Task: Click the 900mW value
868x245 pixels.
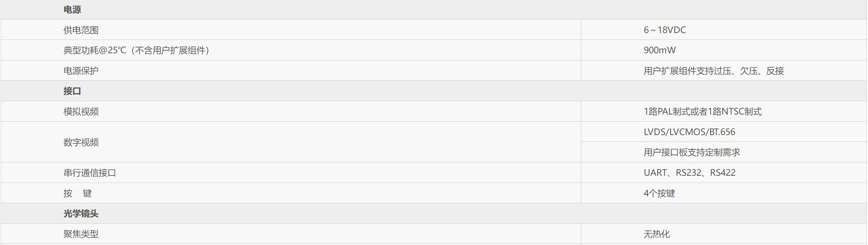Action: (659, 50)
